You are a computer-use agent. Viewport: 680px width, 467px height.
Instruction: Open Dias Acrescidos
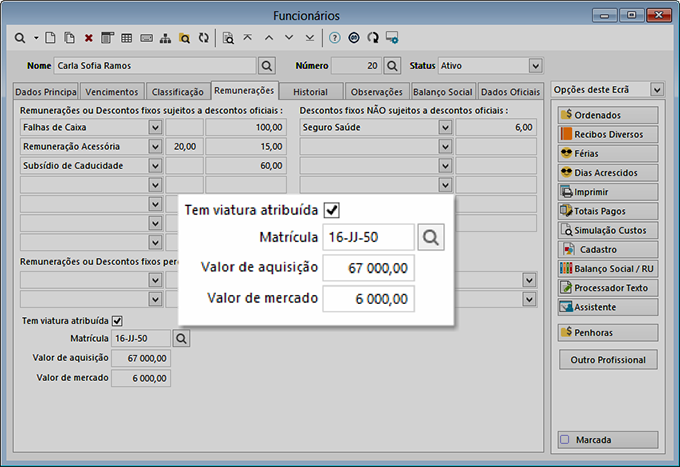pyautogui.click(x=608, y=173)
